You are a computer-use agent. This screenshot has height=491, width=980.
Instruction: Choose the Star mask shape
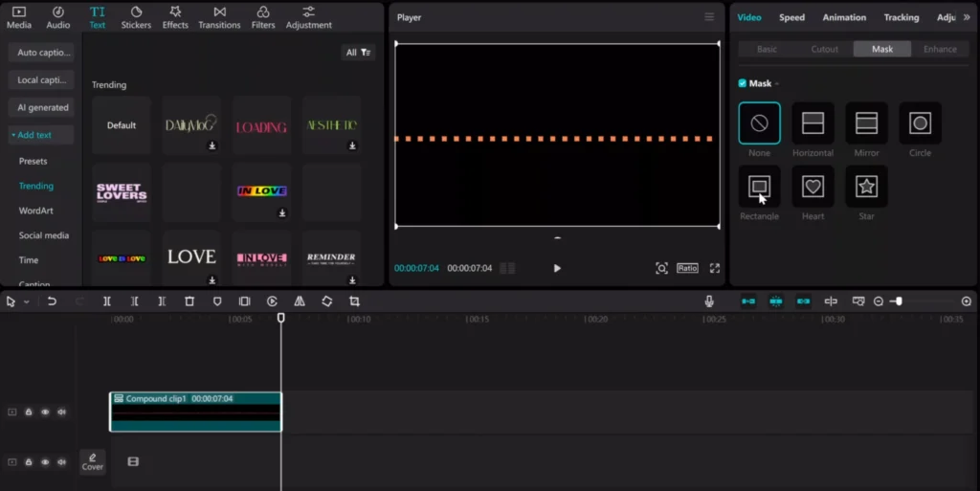point(866,186)
